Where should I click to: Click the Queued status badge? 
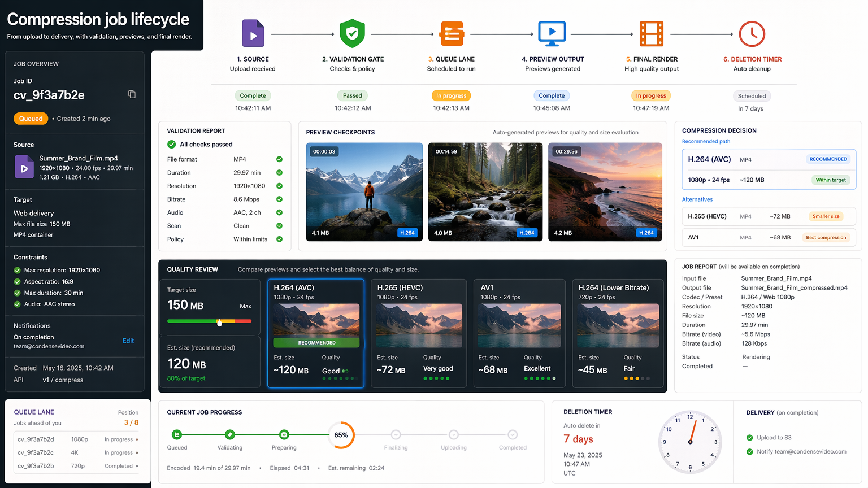(x=31, y=119)
